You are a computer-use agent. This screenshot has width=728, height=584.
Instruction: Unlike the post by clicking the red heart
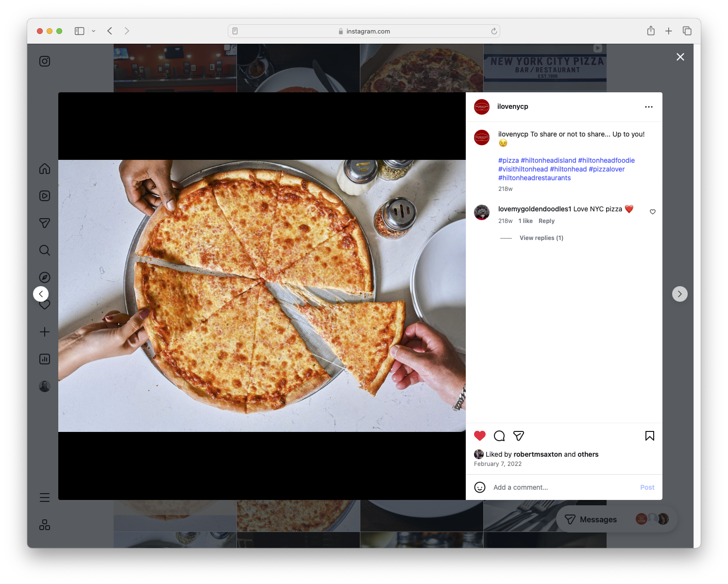(480, 436)
